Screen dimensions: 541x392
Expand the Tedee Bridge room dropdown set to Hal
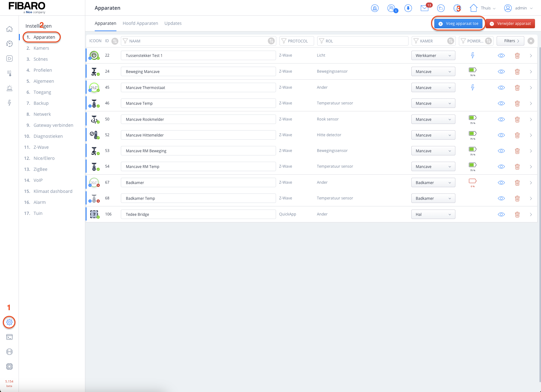[433, 215]
